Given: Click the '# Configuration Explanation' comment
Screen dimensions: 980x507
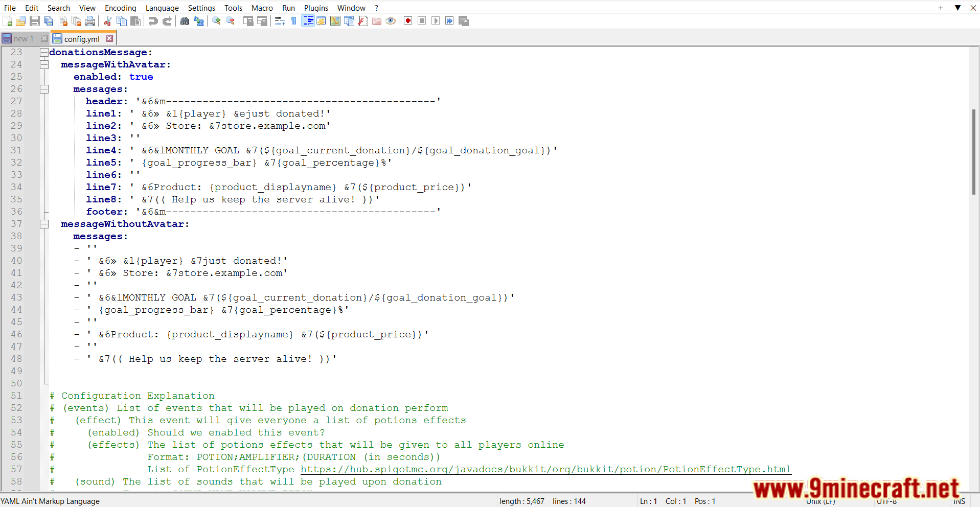Looking at the screenshot, I should click(x=132, y=396).
